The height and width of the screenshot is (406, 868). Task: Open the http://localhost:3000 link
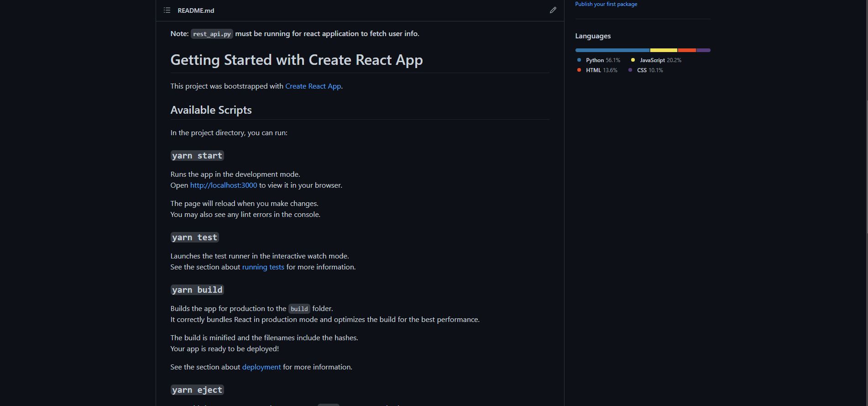click(x=224, y=185)
